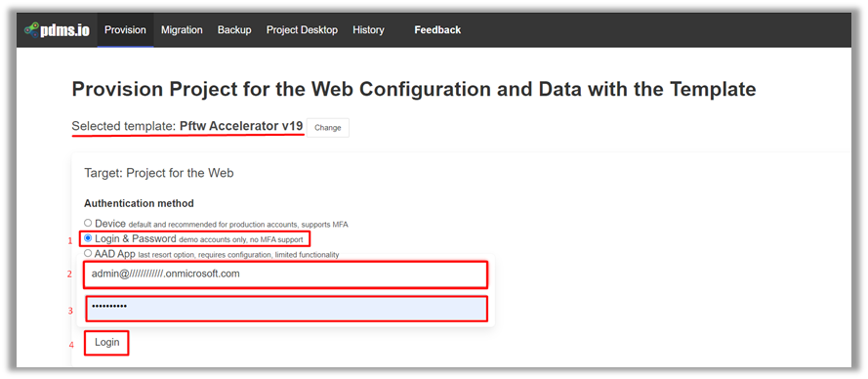This screenshot has height=379, width=868.
Task: Click the Login button
Action: [106, 343]
